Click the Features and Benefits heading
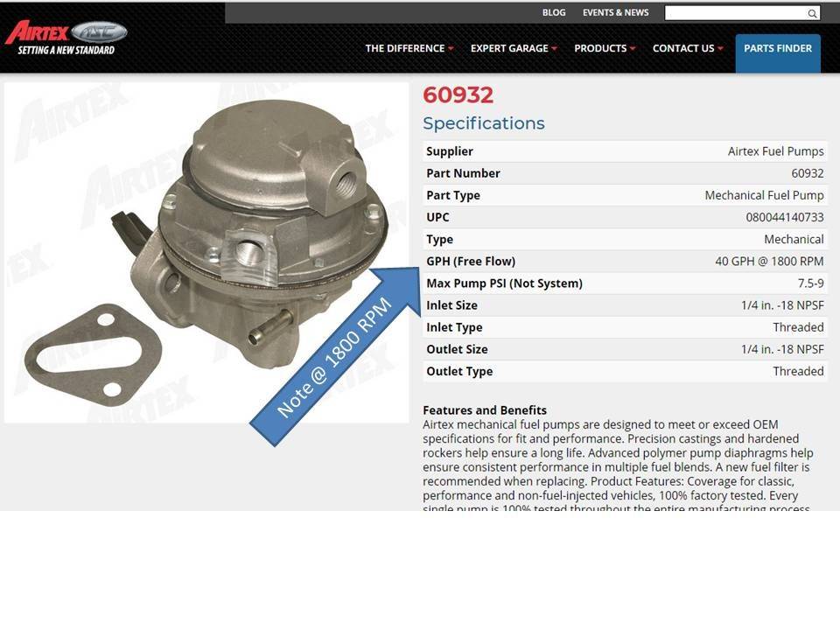840x630 pixels. pos(484,410)
